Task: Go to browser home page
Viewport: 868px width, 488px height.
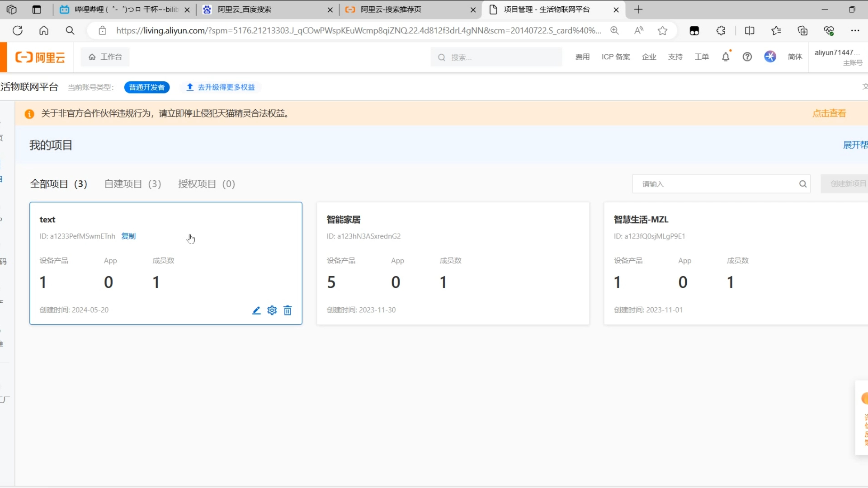Action: [44, 31]
